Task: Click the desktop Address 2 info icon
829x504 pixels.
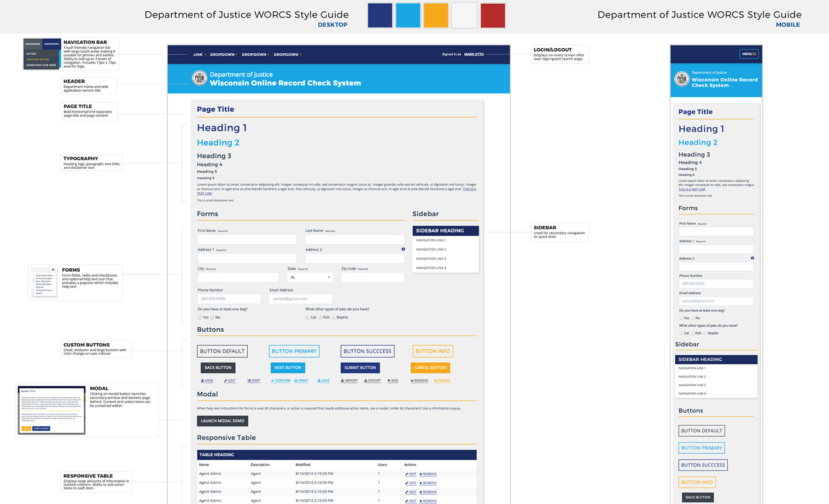Action: (403, 249)
